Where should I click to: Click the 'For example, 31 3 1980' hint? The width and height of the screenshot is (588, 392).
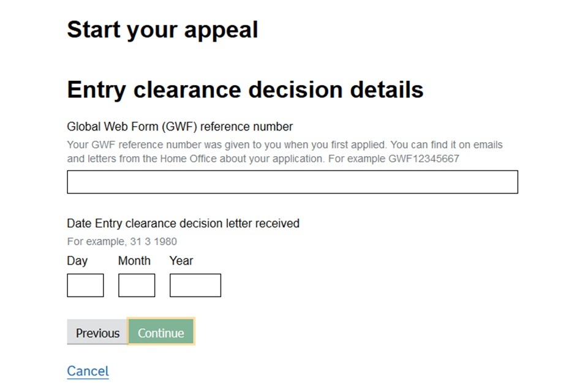(121, 241)
